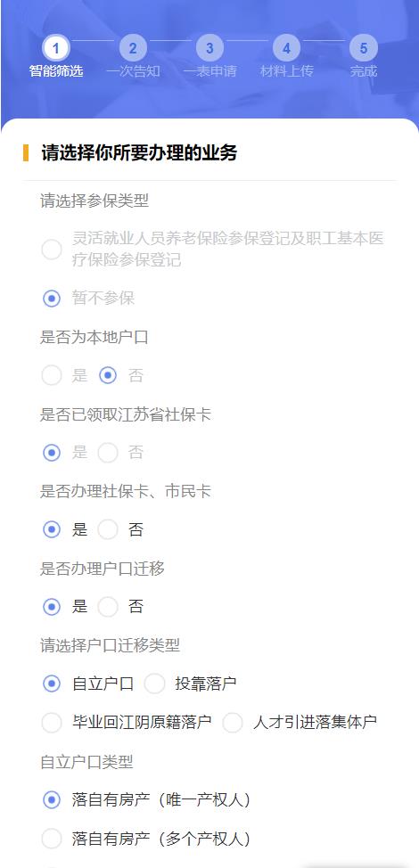The image size is (419, 868).
Task: Select 自立户口 migration type
Action: coord(52,684)
